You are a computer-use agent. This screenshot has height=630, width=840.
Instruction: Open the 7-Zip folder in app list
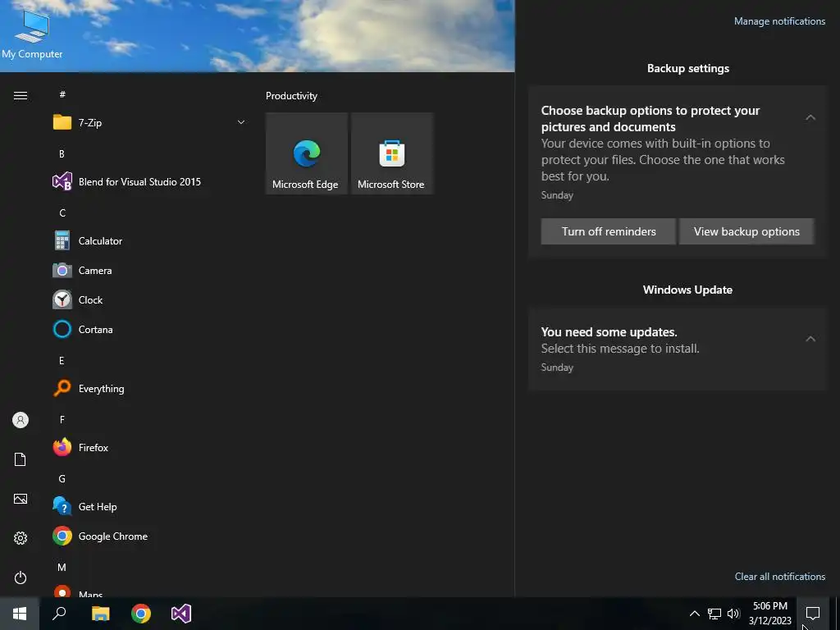coord(149,123)
